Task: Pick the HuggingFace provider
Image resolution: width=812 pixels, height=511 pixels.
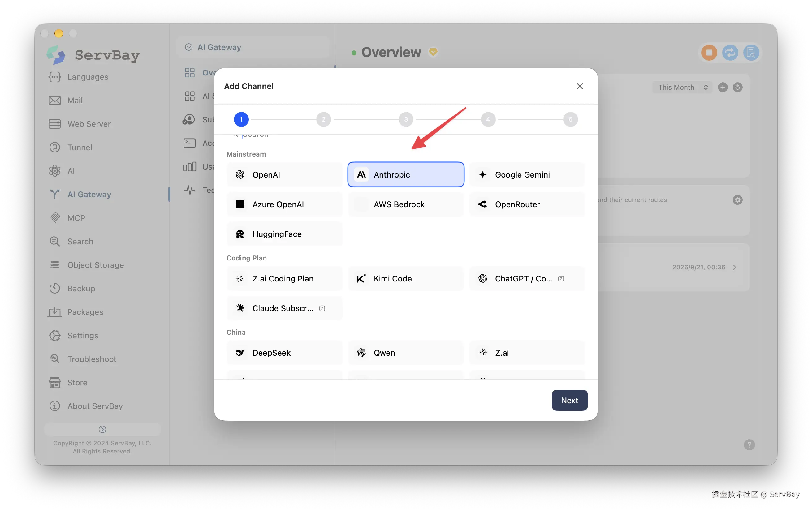Action: pos(284,234)
